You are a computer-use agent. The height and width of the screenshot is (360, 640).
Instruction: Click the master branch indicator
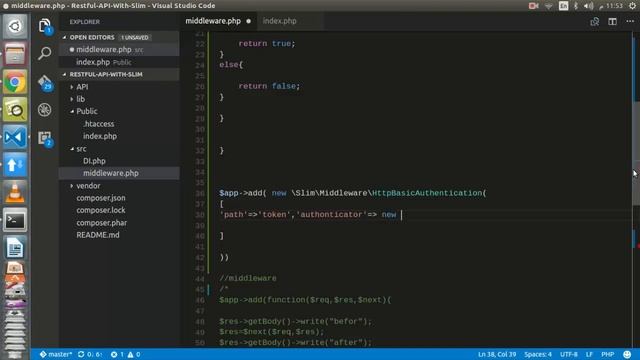click(x=56, y=354)
